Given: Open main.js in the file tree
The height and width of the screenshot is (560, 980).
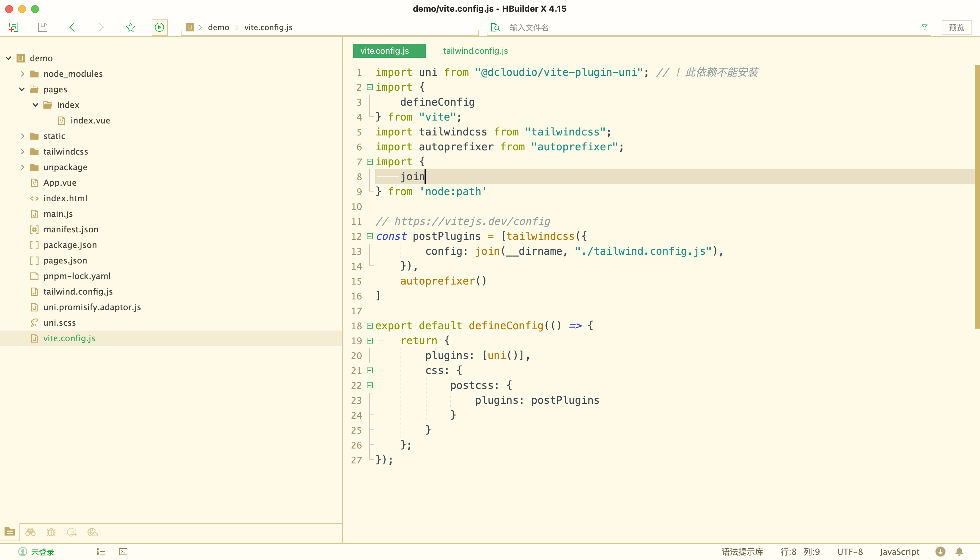Looking at the screenshot, I should point(58,214).
